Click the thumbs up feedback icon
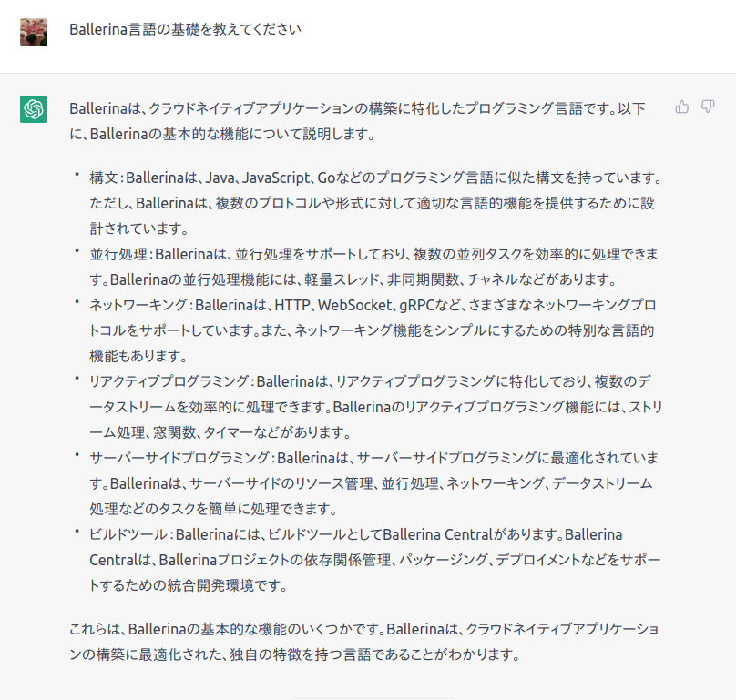This screenshot has height=700, width=736. point(681,107)
